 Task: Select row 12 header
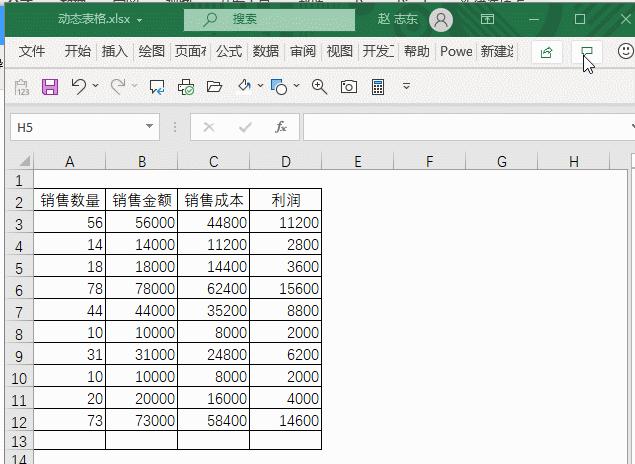point(19,421)
